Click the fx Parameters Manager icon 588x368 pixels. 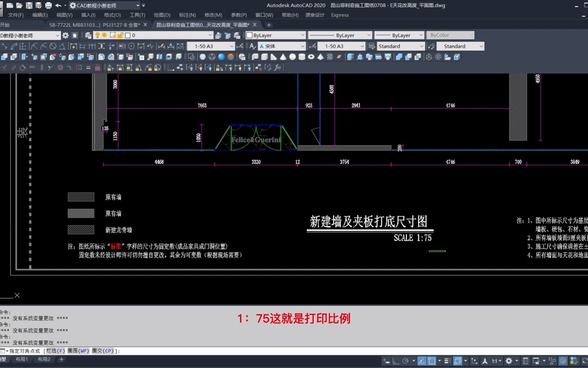[x=278, y=67]
